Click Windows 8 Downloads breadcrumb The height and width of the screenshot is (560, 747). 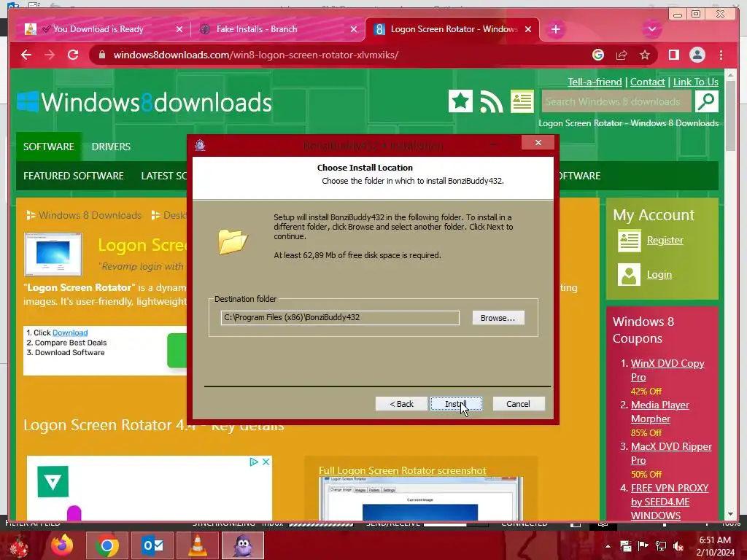pyautogui.click(x=90, y=215)
